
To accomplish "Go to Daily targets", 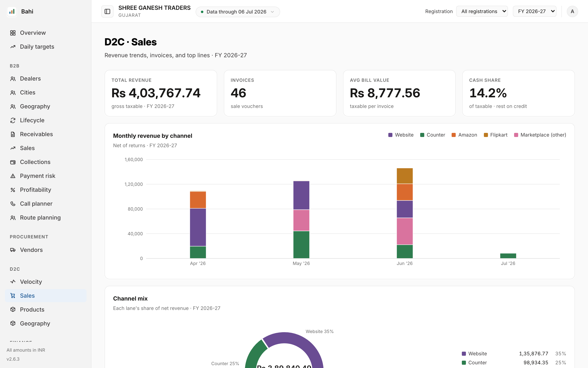I will point(46,47).
